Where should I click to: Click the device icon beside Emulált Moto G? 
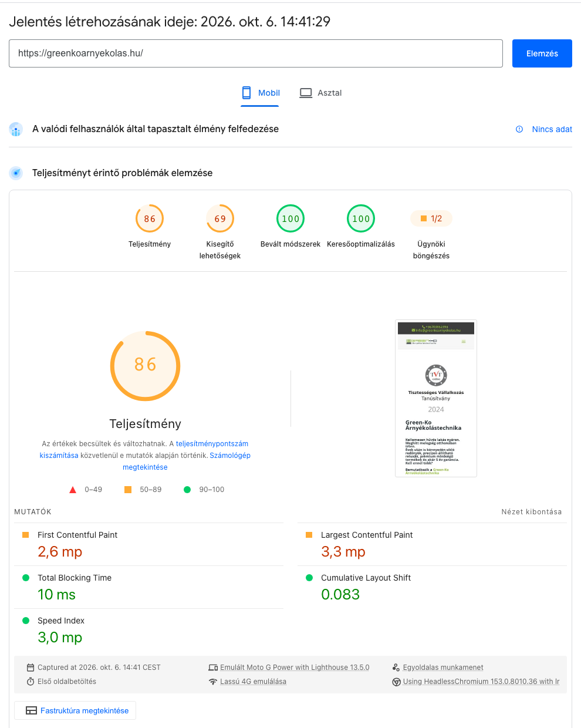213,668
